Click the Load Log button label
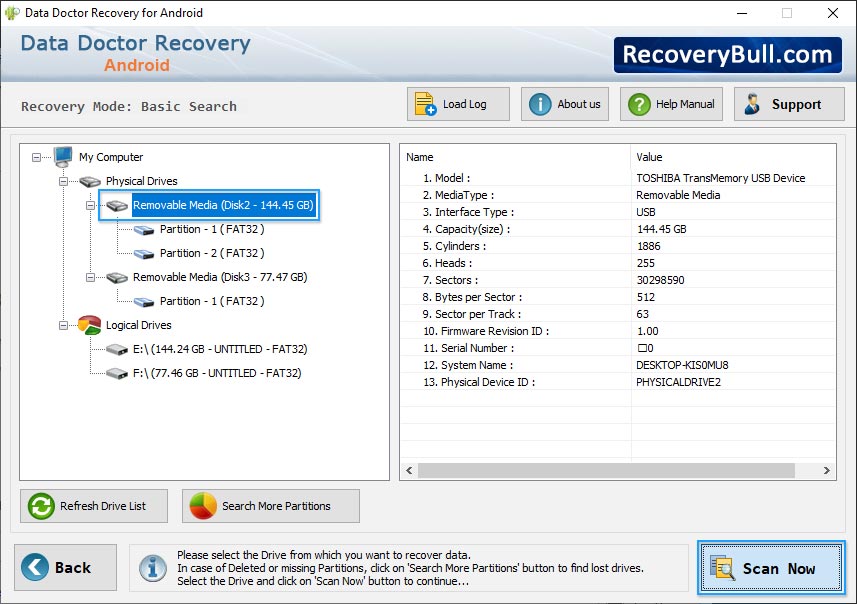This screenshot has width=857, height=604. point(465,104)
